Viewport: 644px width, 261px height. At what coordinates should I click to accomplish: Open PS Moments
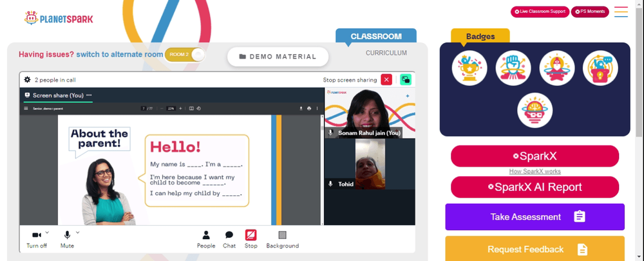pyautogui.click(x=590, y=12)
